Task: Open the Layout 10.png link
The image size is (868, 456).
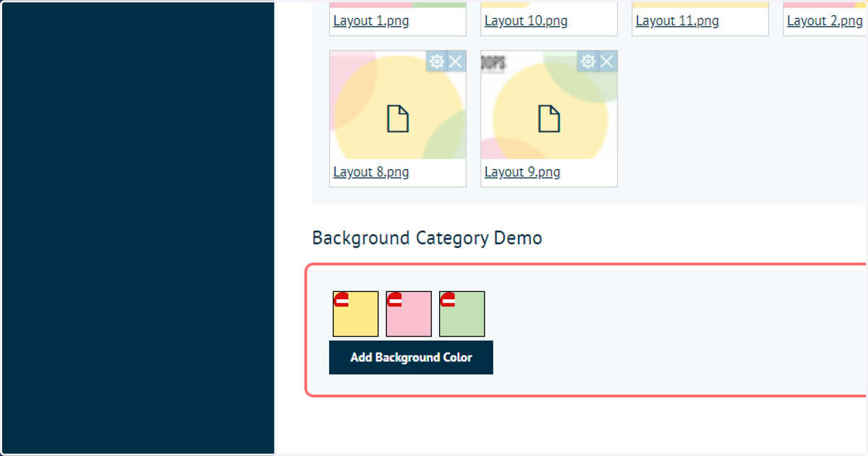Action: click(x=526, y=21)
